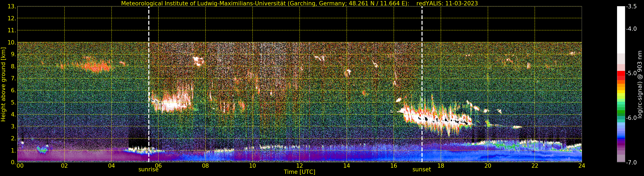Click the time axis tick label '06'

[159, 166]
